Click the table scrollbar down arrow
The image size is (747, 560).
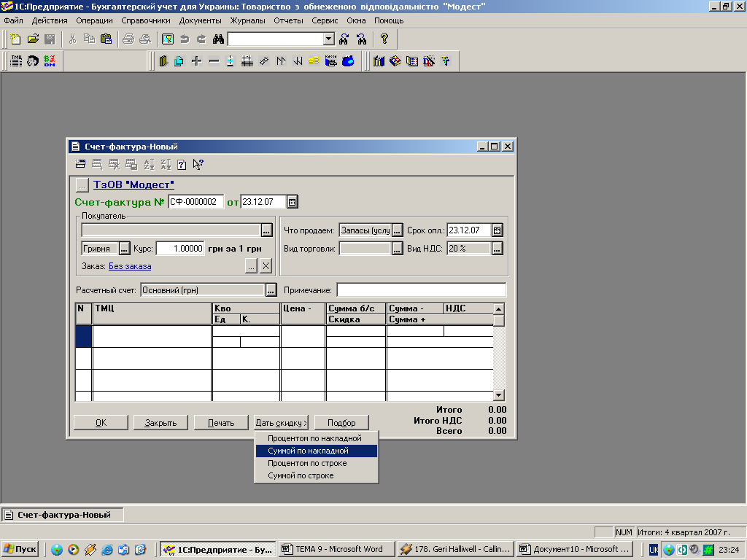pos(499,394)
